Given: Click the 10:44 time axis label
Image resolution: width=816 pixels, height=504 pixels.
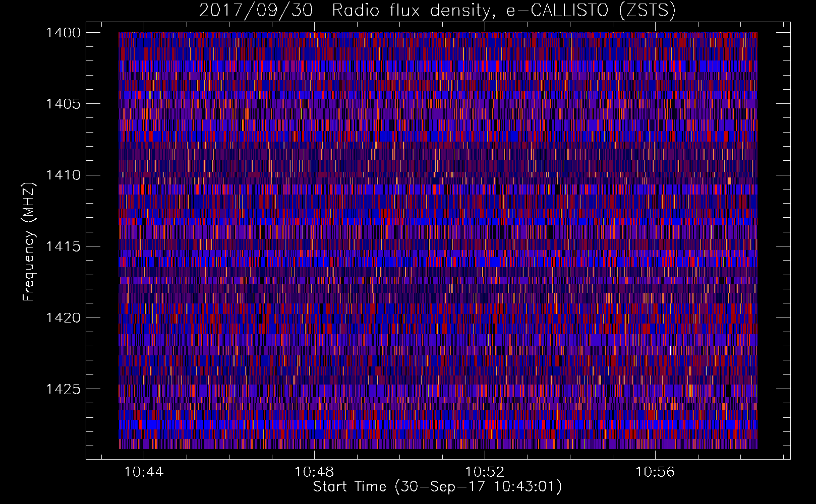Looking at the screenshot, I should tap(144, 472).
